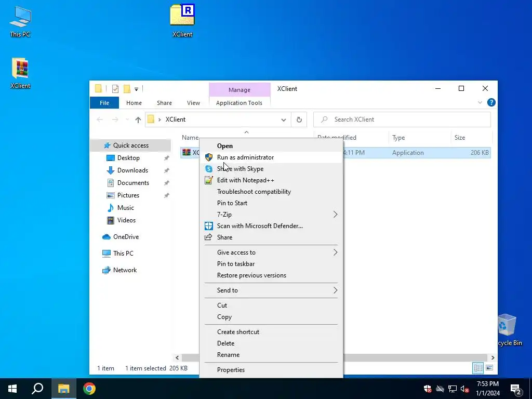Choose Rename from the context menu
The width and height of the screenshot is (532, 399).
(x=271, y=355)
